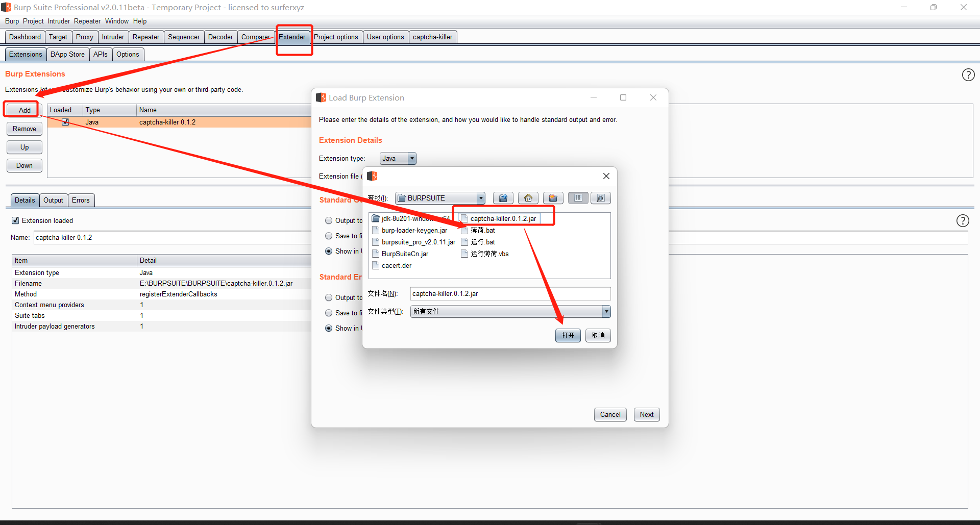Image resolution: width=980 pixels, height=525 pixels.
Task: Select the registerExtenderCallbacks Method value
Action: (x=179, y=294)
